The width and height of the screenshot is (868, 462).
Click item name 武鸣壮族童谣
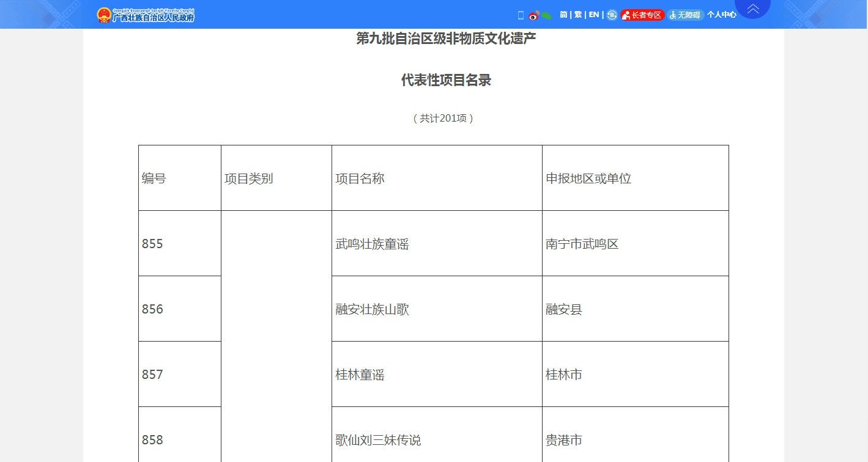372,244
